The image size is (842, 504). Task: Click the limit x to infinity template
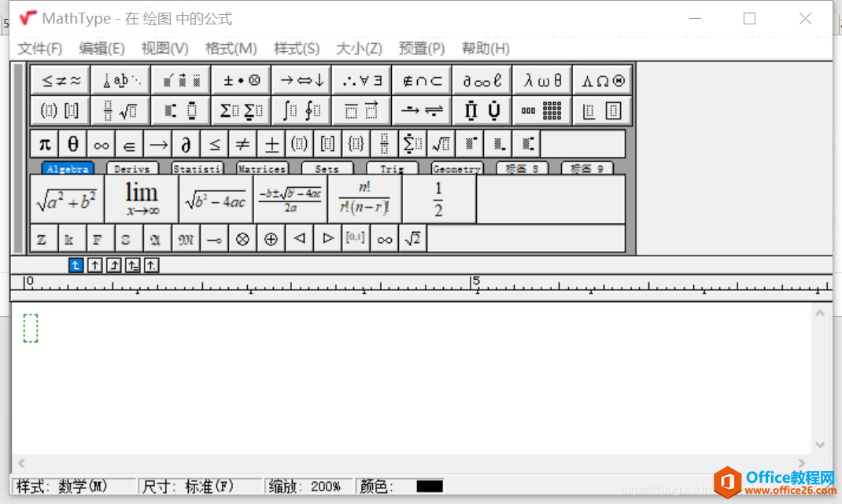142,200
